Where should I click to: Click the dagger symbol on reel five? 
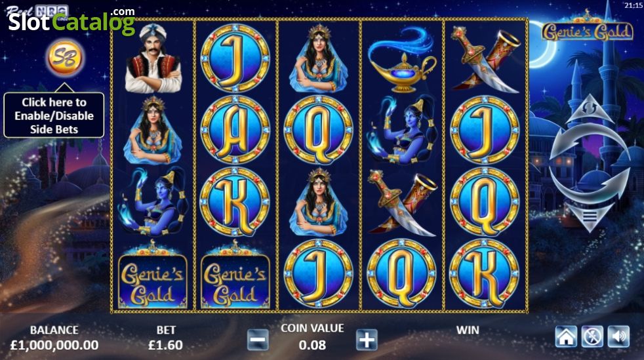click(485, 59)
